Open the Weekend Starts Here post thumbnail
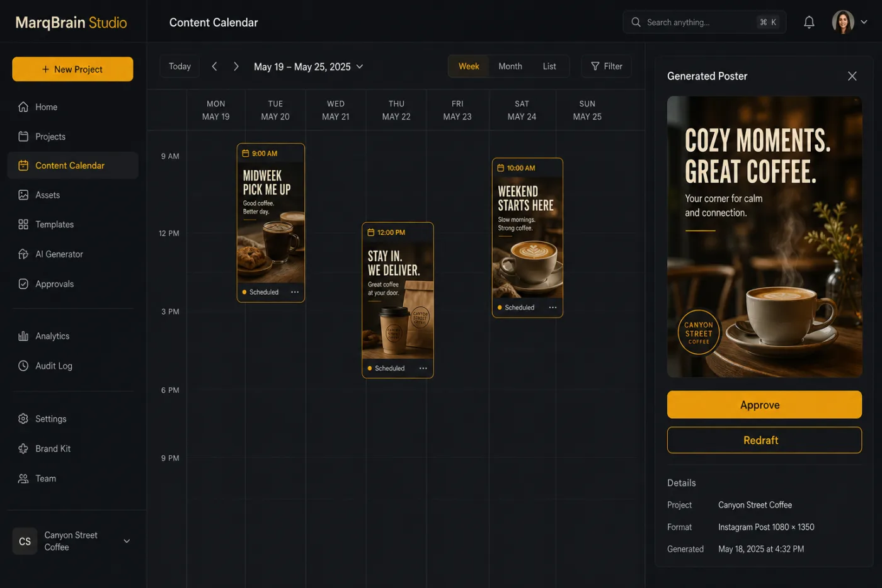Screen dimensions: 882x588 [527, 237]
